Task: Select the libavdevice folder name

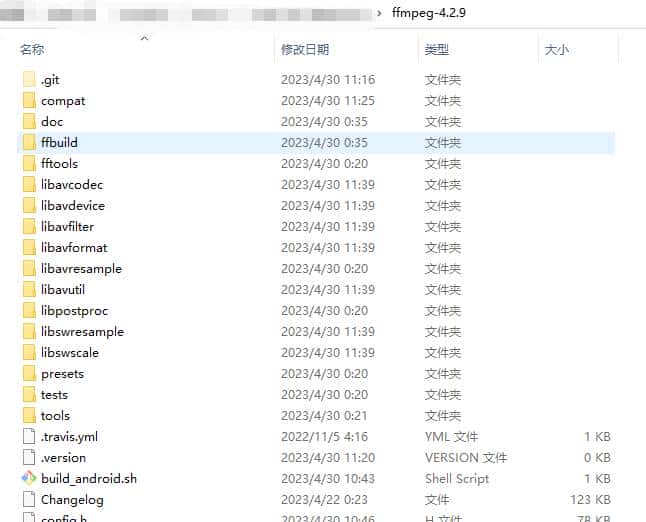Action: point(73,206)
